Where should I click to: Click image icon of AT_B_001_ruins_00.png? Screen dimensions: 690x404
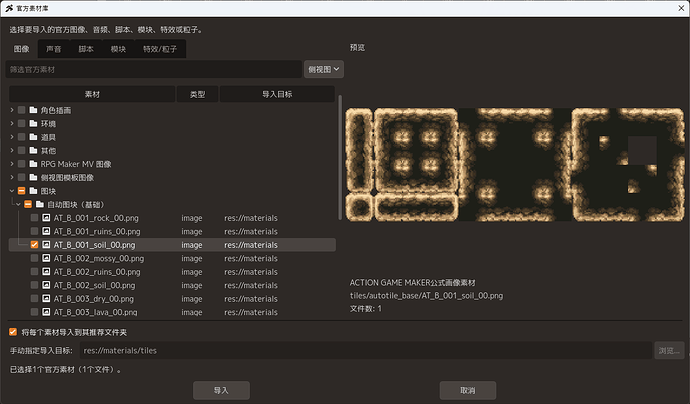pyautogui.click(x=46, y=231)
